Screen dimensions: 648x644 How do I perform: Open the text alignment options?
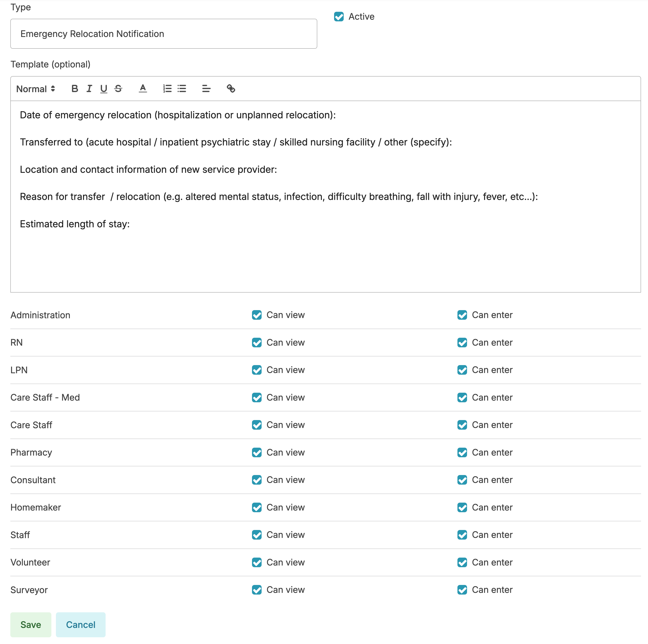[206, 89]
